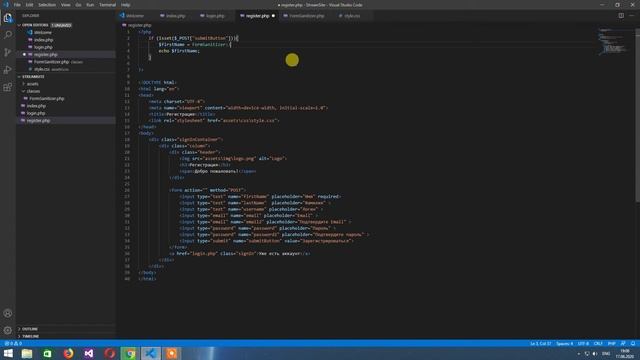Image resolution: width=640 pixels, height=360 pixels.
Task: Open File Explorer from the taskbar
Action: 27,353
